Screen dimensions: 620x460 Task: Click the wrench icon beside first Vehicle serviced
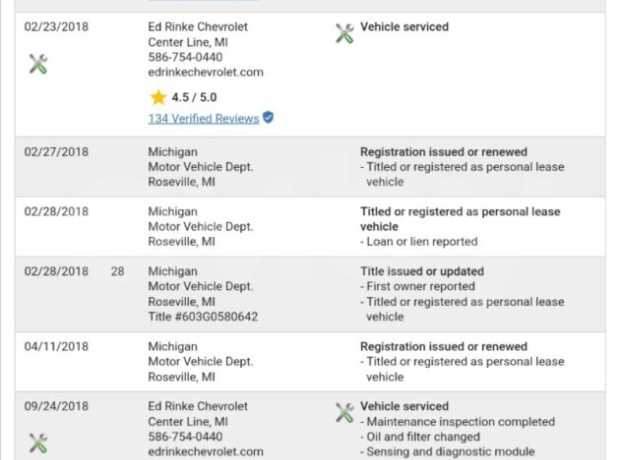pyautogui.click(x=344, y=33)
